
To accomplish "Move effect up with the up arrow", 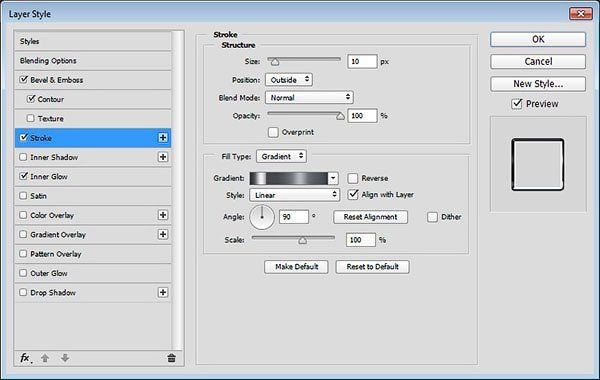I will (45, 358).
